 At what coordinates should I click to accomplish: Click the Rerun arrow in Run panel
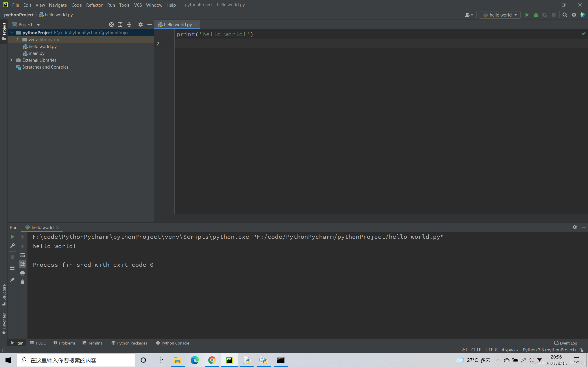coord(12,237)
